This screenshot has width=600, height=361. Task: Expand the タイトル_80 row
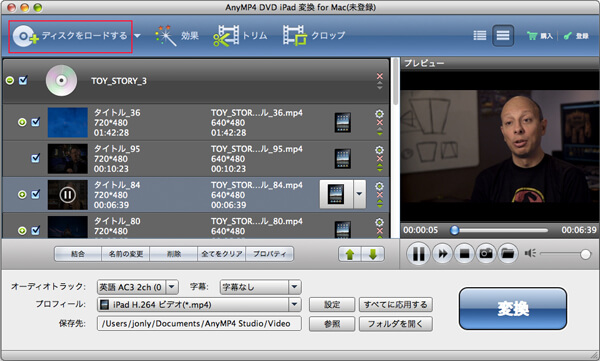[x=22, y=230]
